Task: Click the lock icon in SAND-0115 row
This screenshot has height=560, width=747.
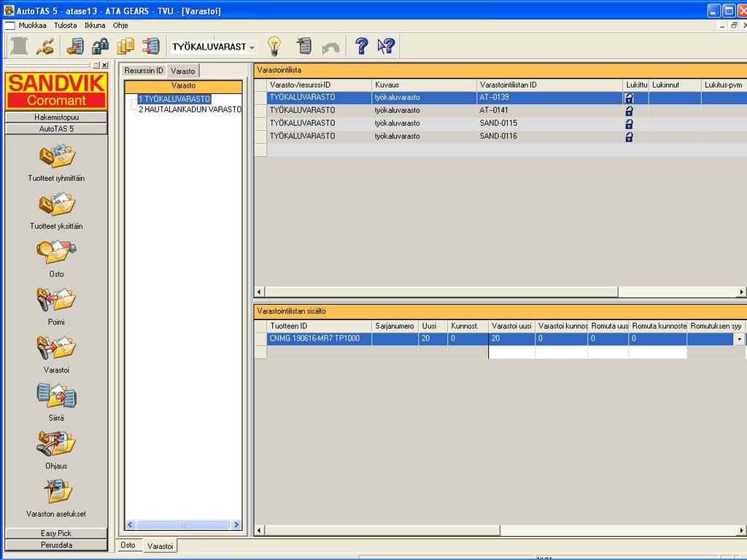Action: click(x=629, y=123)
